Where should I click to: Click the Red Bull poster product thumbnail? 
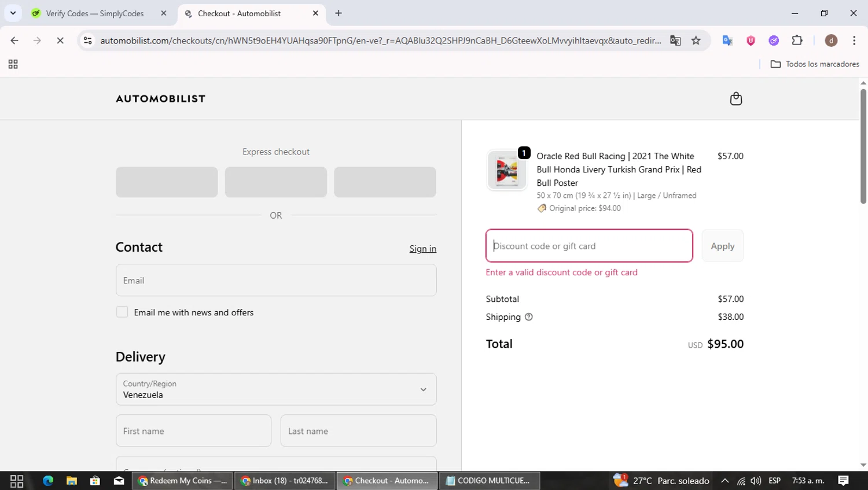[507, 170]
